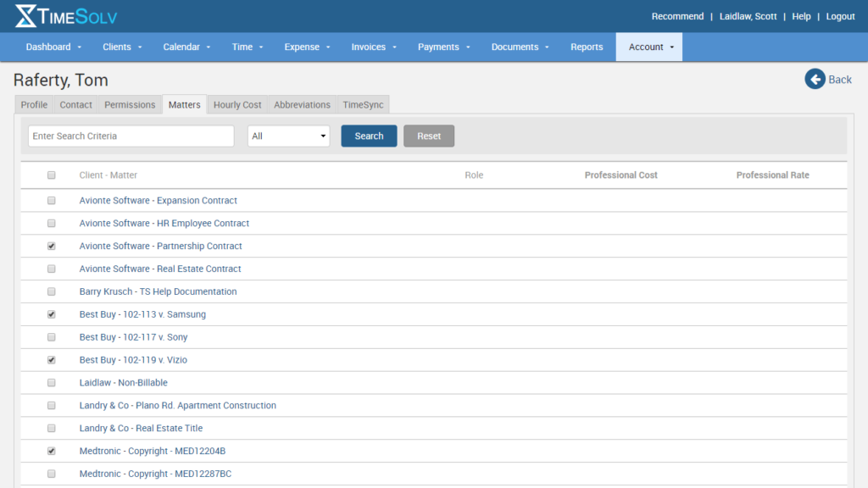Uncheck Best Buy - 102-113 v. Samsung box
This screenshot has height=488, width=868.
[x=52, y=314]
